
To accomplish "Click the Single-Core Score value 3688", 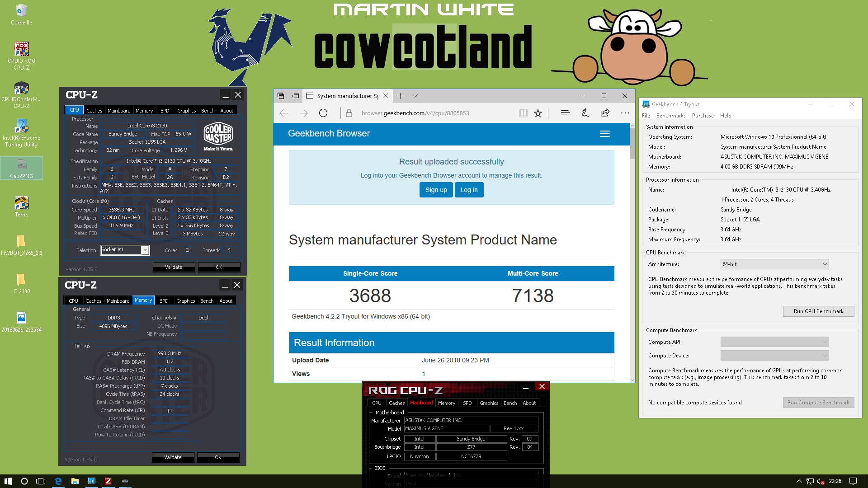I will pyautogui.click(x=370, y=296).
